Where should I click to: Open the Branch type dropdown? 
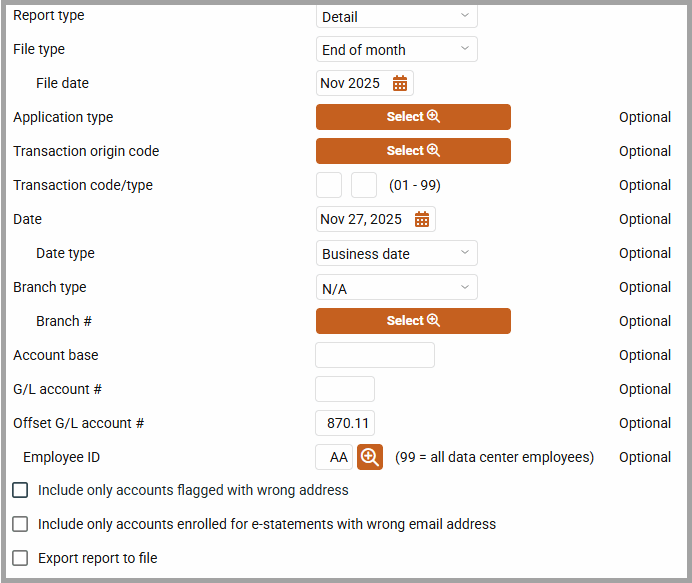pos(397,288)
